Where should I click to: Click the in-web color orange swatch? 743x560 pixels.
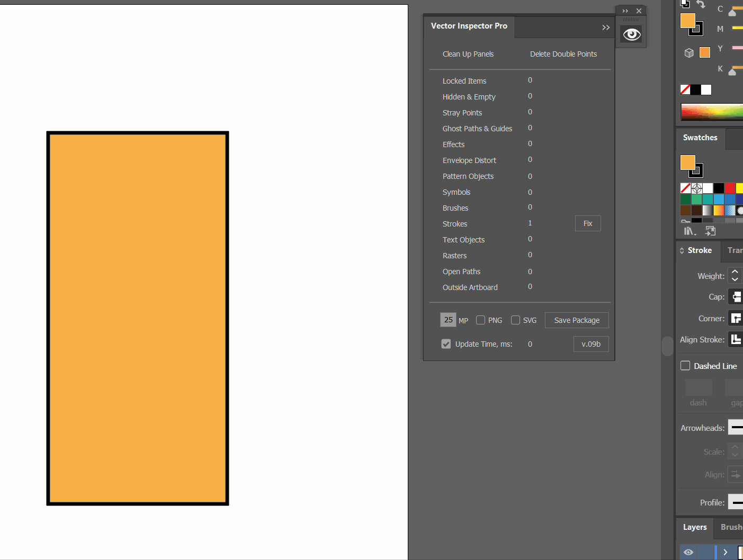(x=704, y=52)
